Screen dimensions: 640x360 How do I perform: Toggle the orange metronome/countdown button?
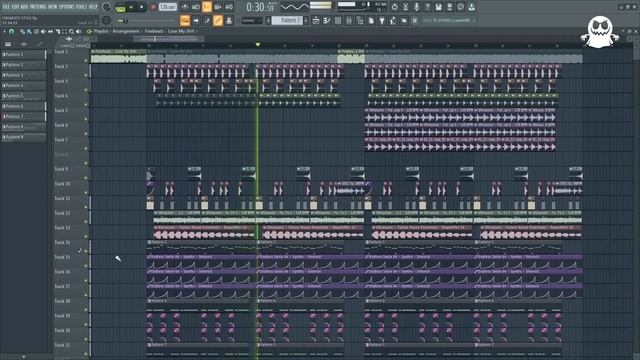coord(207,7)
